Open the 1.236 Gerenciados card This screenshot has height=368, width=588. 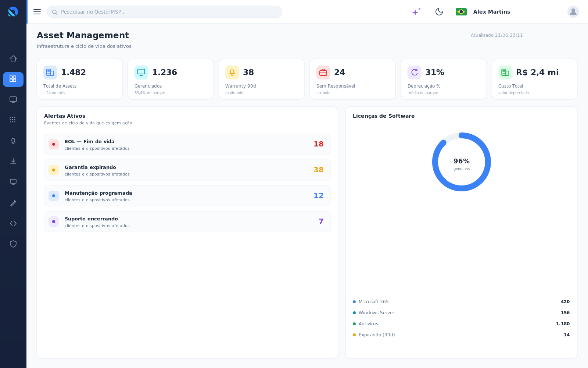[171, 79]
